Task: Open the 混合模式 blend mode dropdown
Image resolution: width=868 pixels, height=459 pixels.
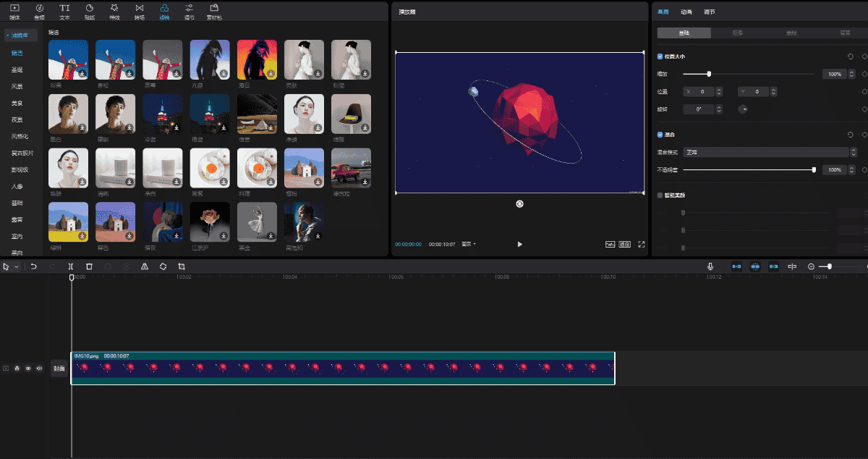Action: pyautogui.click(x=765, y=152)
